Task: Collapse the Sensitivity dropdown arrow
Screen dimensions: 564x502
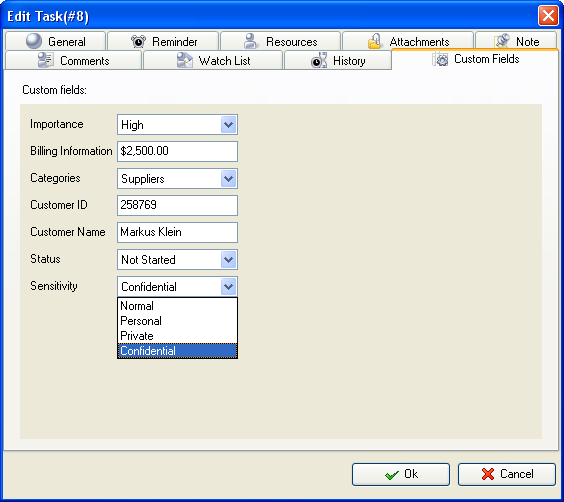Action: tap(228, 287)
